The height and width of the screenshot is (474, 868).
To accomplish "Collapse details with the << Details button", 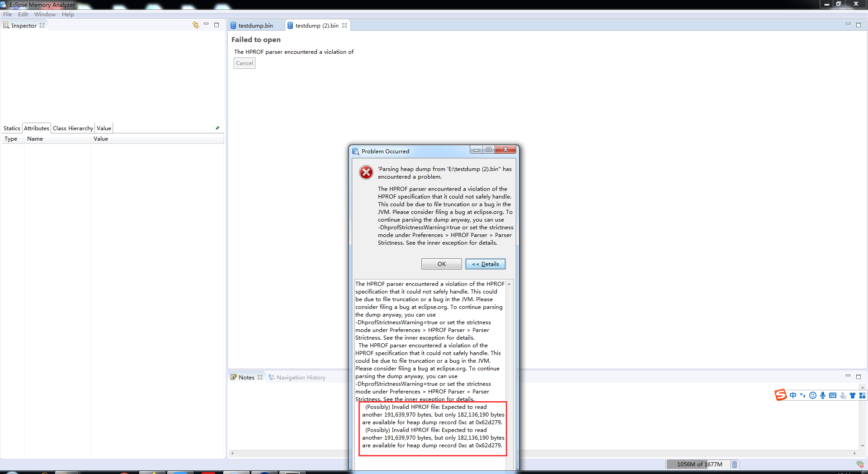I will click(486, 264).
